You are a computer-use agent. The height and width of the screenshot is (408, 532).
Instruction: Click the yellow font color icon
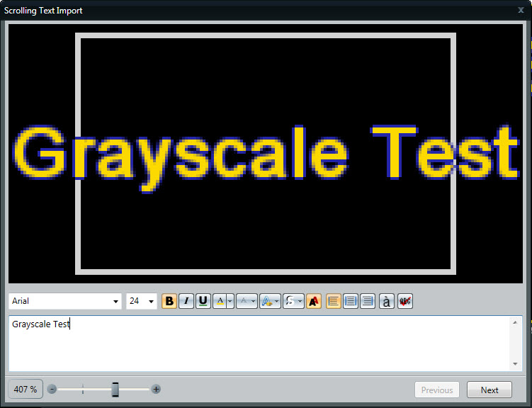[x=220, y=301]
